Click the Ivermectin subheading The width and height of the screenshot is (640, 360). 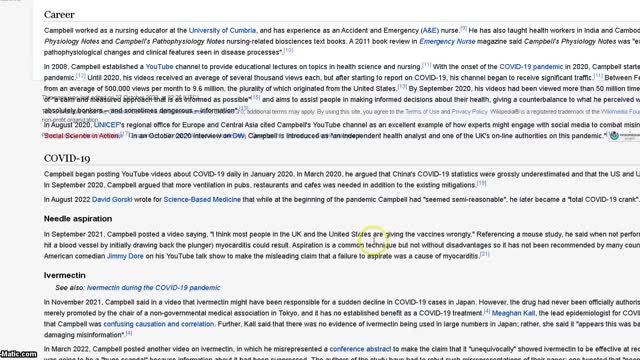[x=64, y=275]
